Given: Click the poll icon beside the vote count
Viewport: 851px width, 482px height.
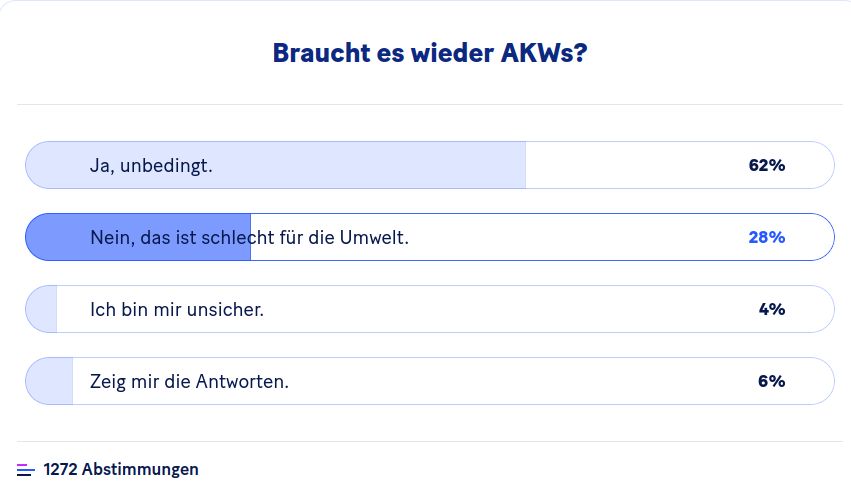Looking at the screenshot, I should (x=26, y=469).
